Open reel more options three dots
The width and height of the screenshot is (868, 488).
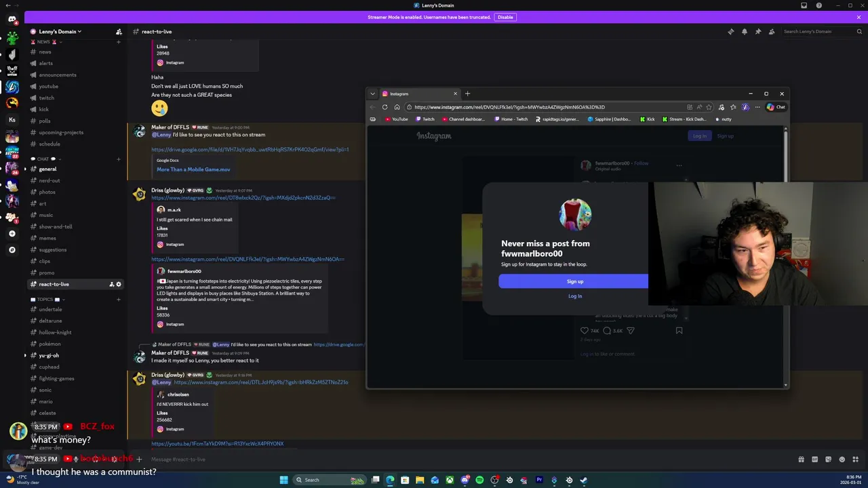[x=679, y=165]
